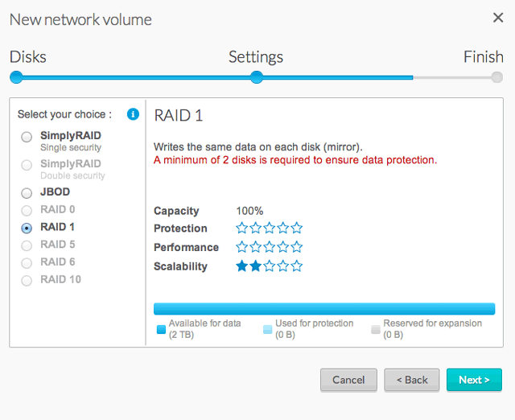Select the SimplyRAID Single security option
This screenshot has width=515, height=420.
[x=27, y=137]
